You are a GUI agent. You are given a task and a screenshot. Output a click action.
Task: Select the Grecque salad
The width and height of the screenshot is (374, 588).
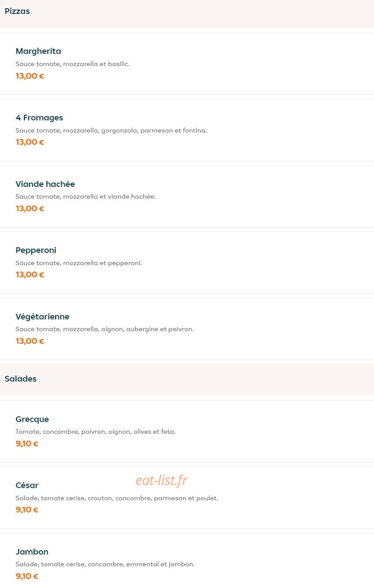[x=187, y=432]
